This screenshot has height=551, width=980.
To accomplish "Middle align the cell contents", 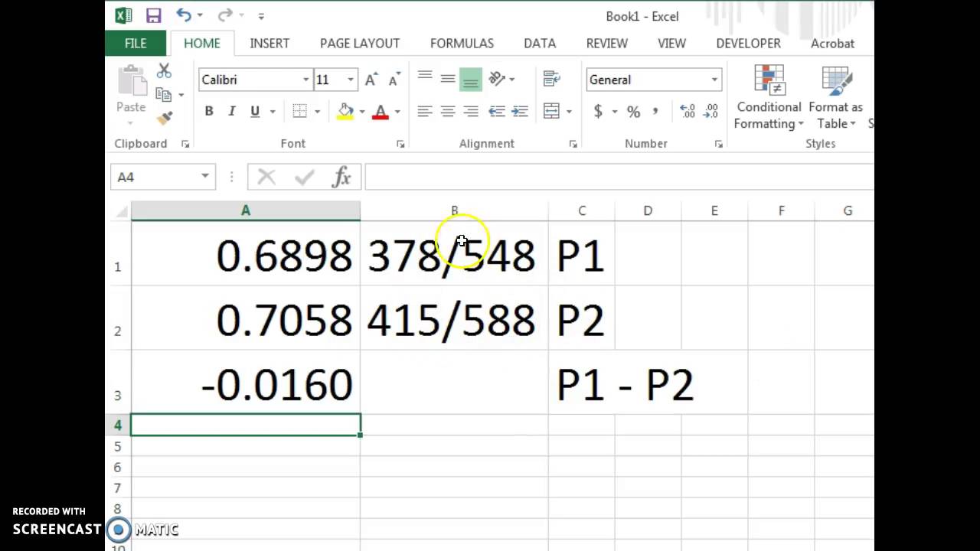I will [x=448, y=79].
